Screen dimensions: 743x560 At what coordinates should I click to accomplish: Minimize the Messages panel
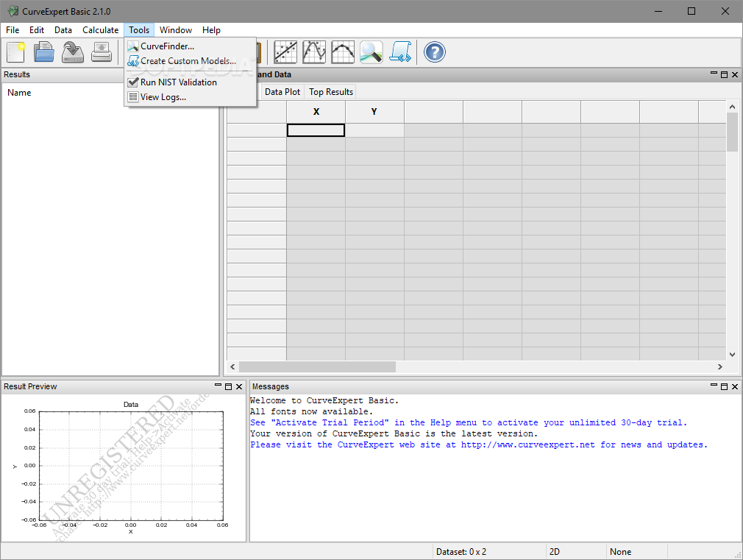(714, 386)
